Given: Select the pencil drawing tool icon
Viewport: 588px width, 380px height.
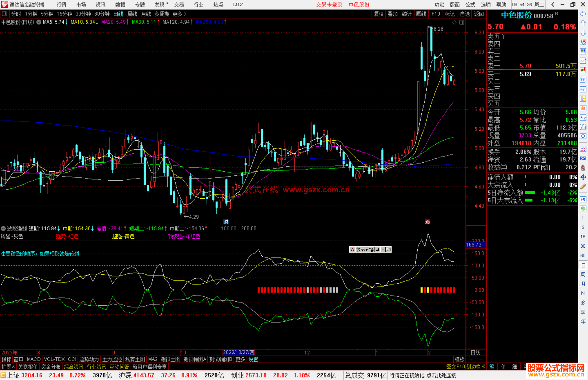Looking at the screenshot, I should pyautogui.click(x=583, y=187).
